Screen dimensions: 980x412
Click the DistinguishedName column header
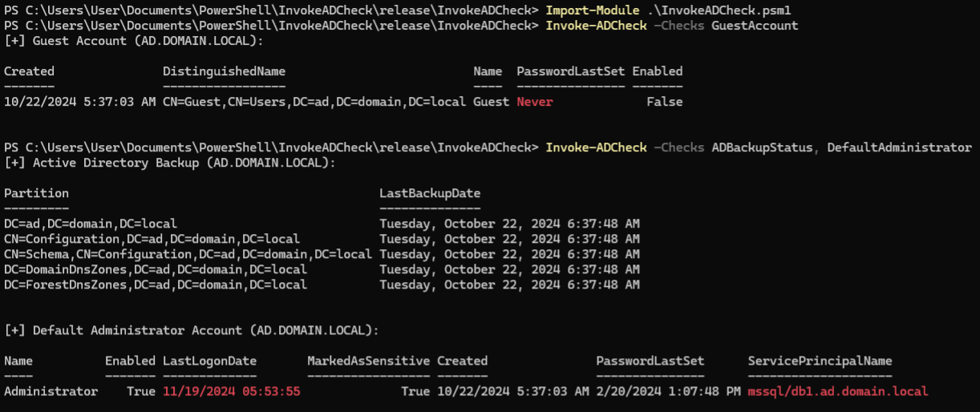(x=224, y=71)
